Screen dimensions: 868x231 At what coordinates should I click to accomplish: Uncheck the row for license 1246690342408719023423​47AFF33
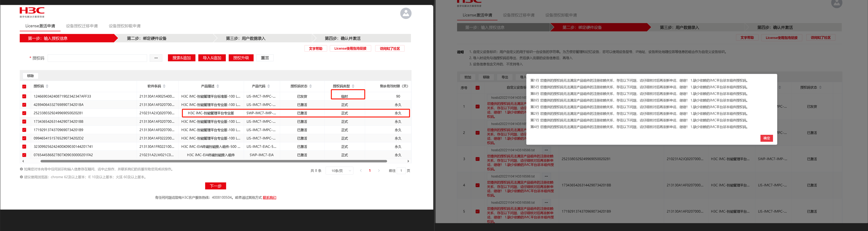click(x=24, y=96)
